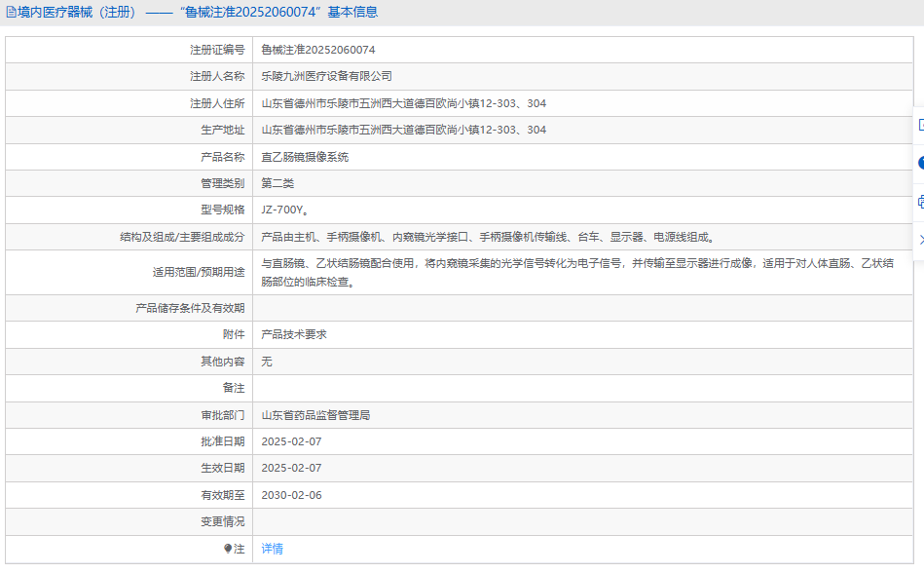Click 生效日期 value 2025-02-07

291,468
